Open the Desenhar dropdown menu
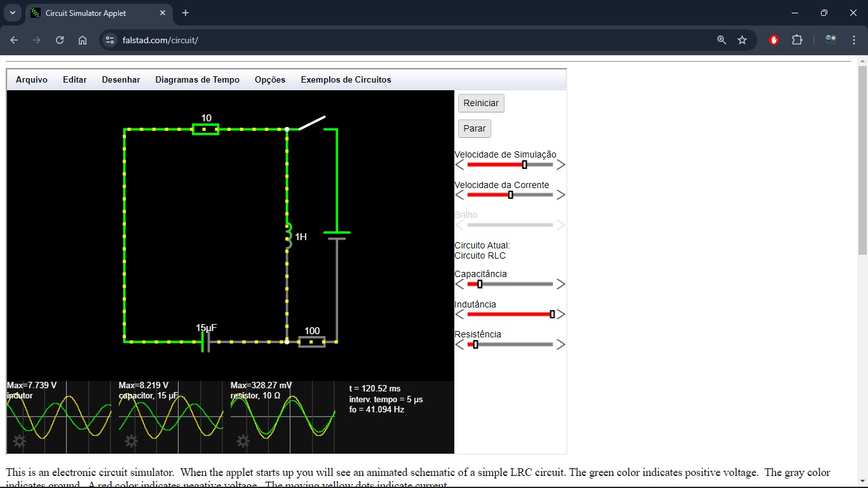868x488 pixels. point(121,80)
